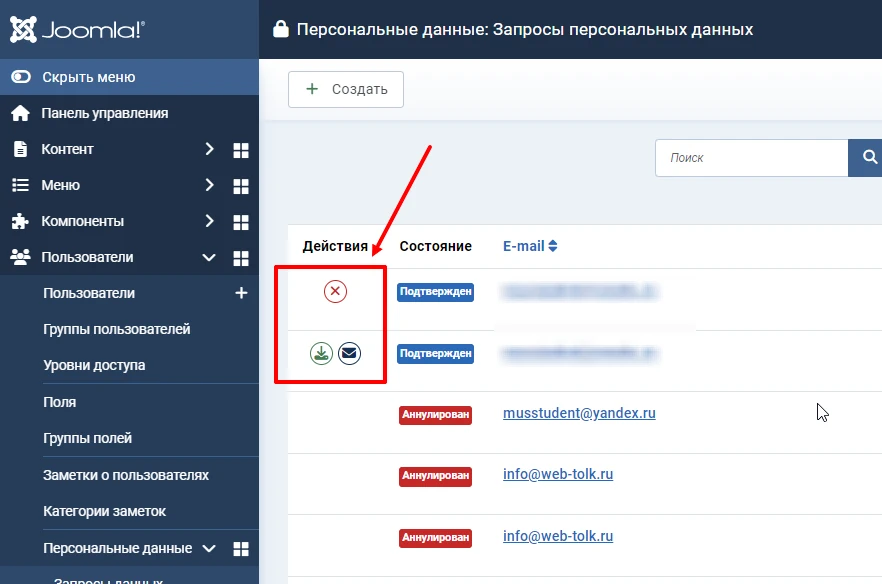Open the Меню sidebar item
Screen dimensions: 882x584
(60, 185)
